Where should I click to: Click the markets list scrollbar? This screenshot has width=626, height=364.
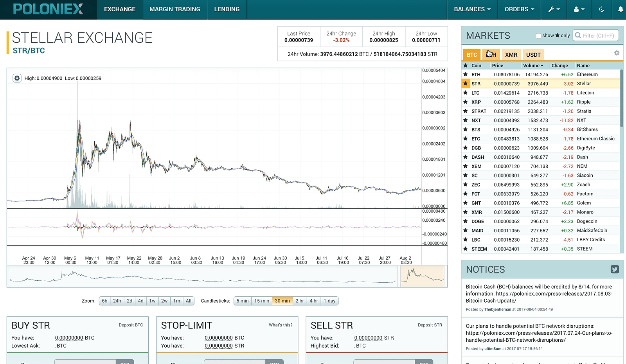click(621, 98)
